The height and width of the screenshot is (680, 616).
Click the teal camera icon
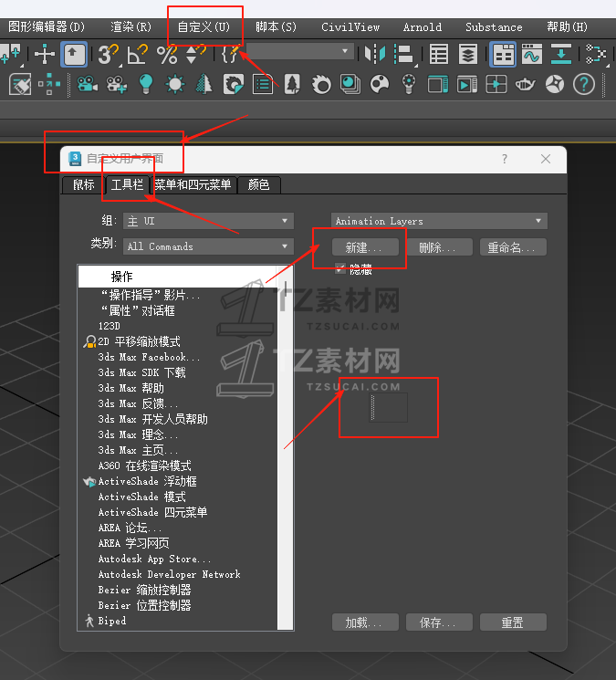pos(87,84)
